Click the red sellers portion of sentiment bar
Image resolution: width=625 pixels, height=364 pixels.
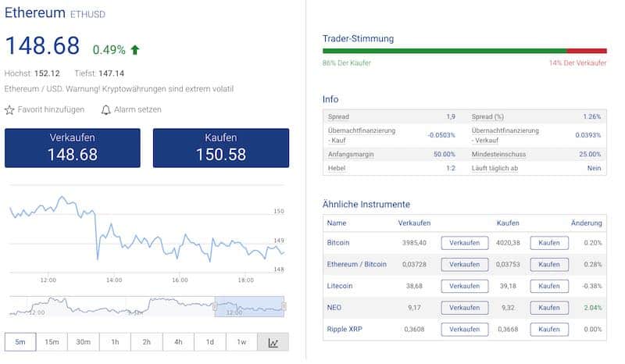587,51
